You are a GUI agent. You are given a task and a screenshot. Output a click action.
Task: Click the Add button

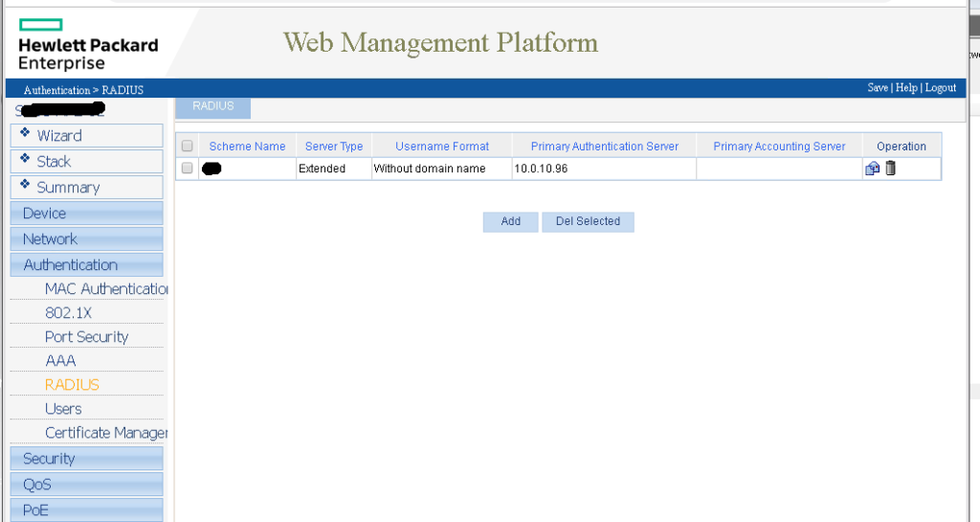pos(510,221)
